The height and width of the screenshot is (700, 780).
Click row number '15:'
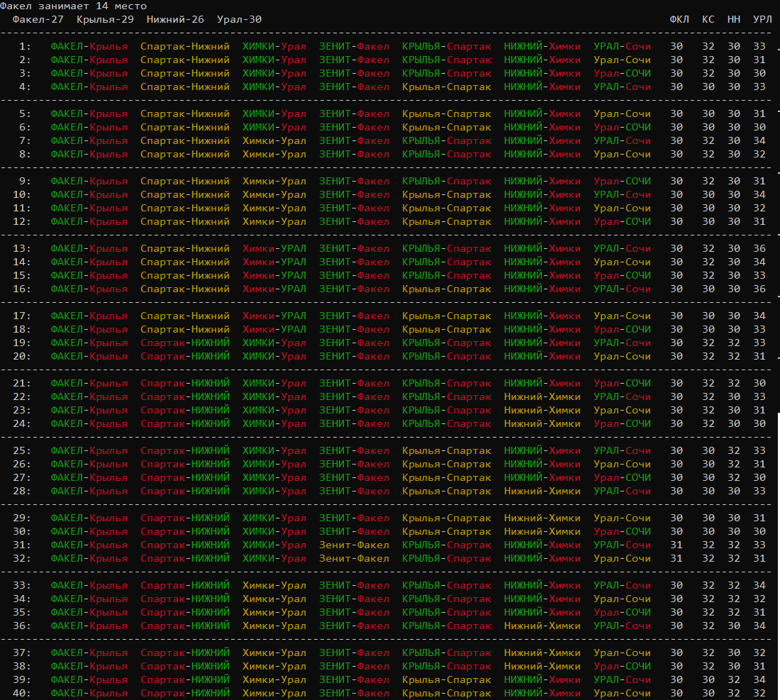coord(22,275)
